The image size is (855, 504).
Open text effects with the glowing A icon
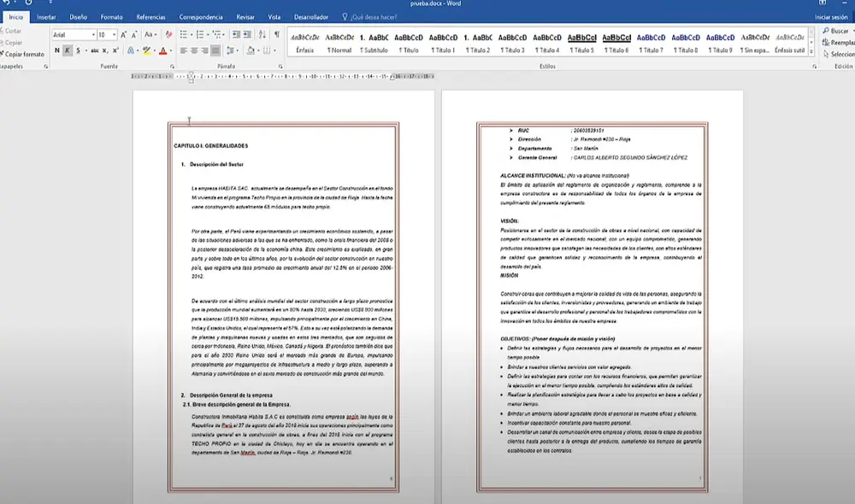tap(132, 50)
